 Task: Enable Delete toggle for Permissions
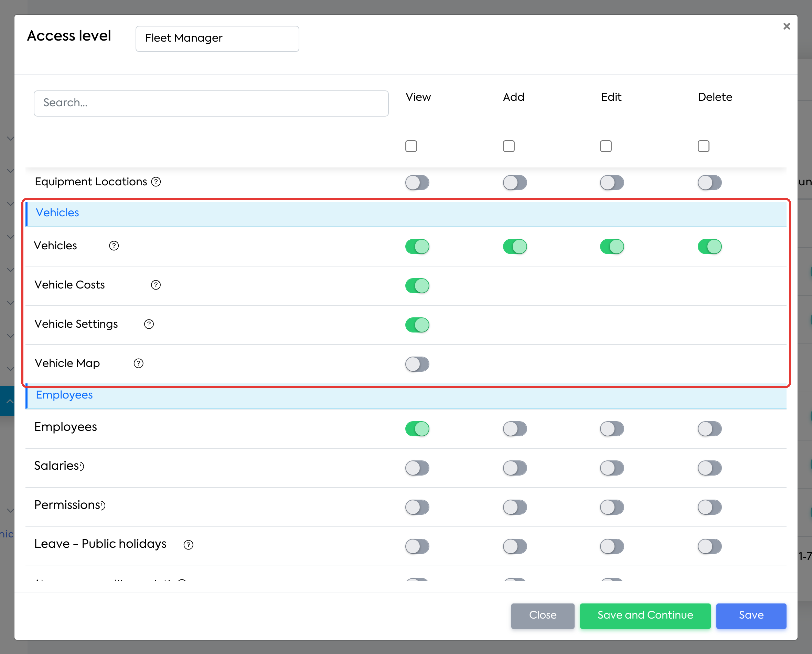(709, 508)
